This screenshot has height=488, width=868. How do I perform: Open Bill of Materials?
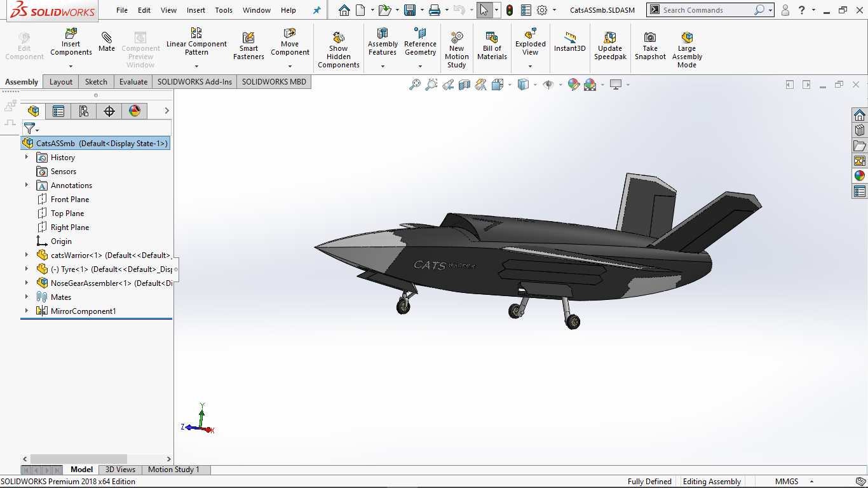click(492, 44)
